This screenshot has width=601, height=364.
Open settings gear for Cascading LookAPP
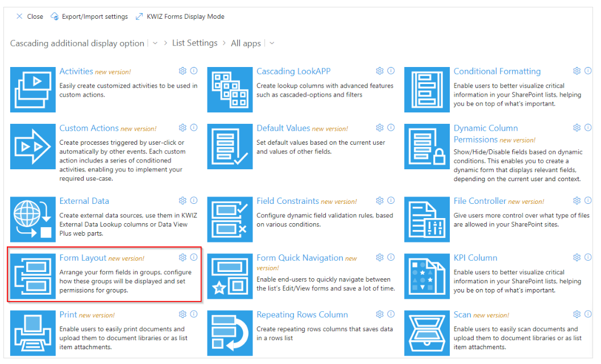[379, 71]
